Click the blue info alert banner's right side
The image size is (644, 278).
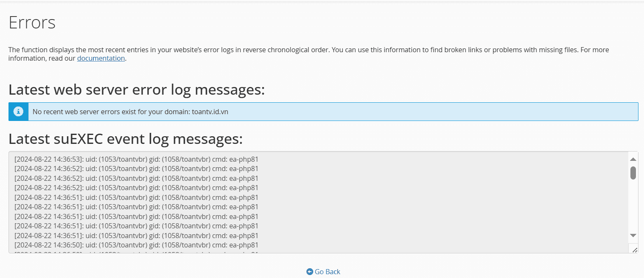tap(552, 112)
